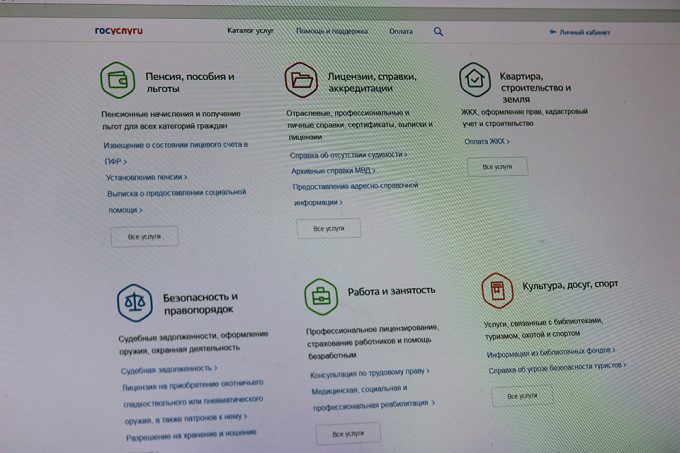The height and width of the screenshot is (453, 680).
Task: Open Лицензия на приобретение охотничьего оружия link
Action: (x=193, y=402)
